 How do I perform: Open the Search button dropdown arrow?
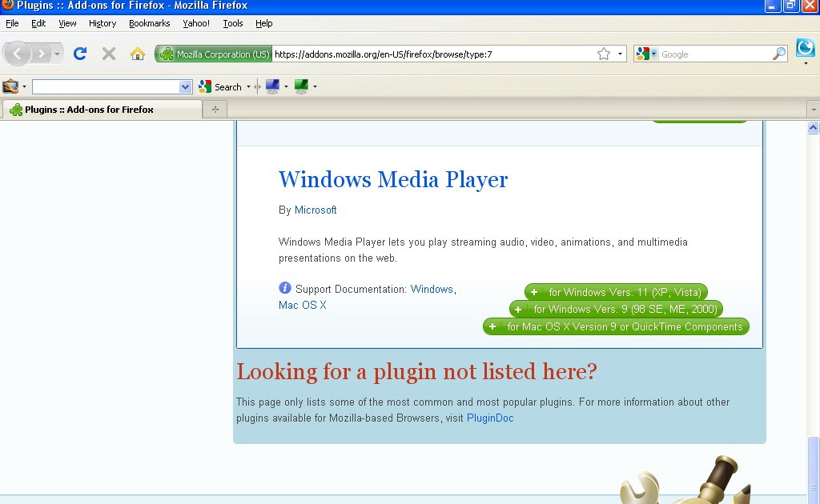click(x=248, y=86)
